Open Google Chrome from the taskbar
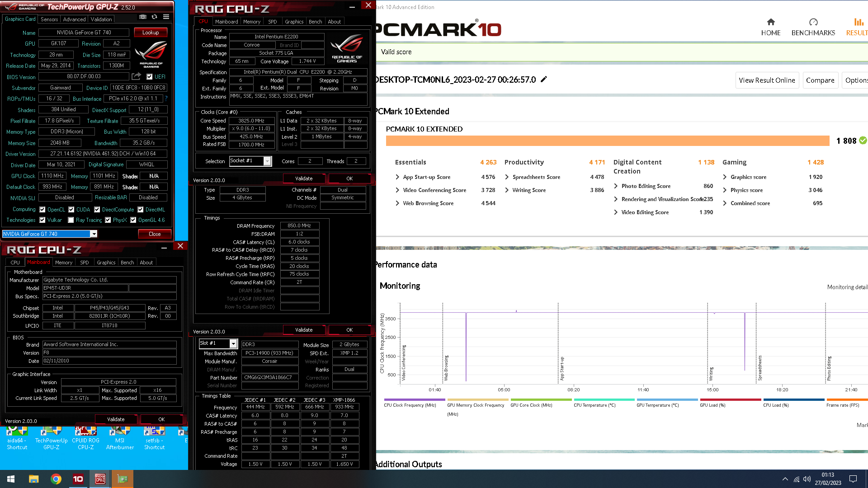The width and height of the screenshot is (868, 488). point(56,479)
